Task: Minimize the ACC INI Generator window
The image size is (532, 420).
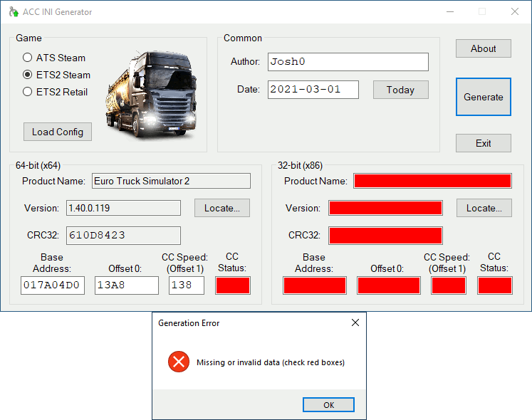Action: click(x=450, y=12)
